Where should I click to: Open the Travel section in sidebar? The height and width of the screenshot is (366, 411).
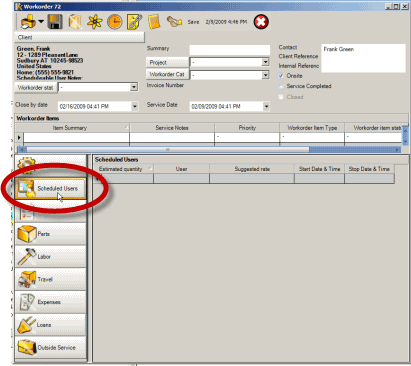(50, 279)
